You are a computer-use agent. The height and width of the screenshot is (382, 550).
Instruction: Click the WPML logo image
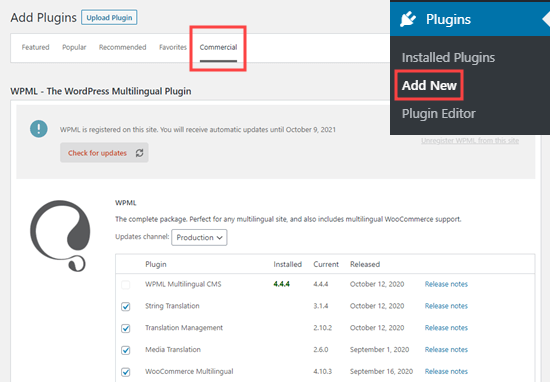60,236
